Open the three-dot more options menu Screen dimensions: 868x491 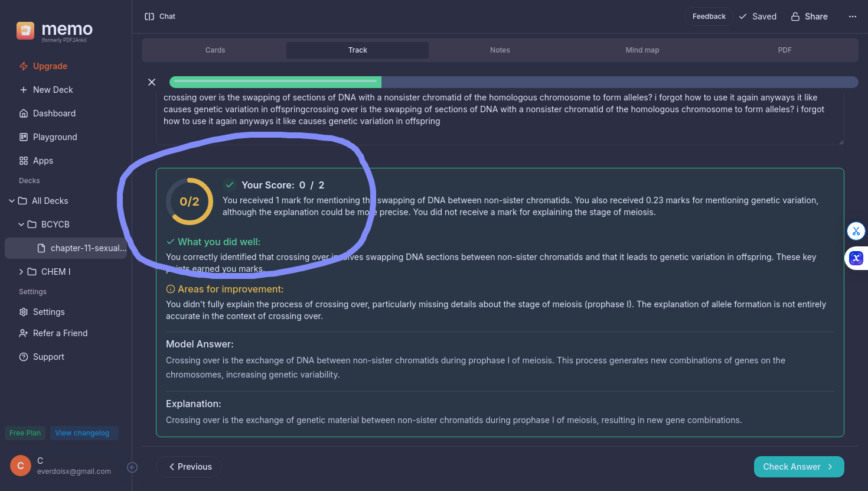[x=852, y=17]
